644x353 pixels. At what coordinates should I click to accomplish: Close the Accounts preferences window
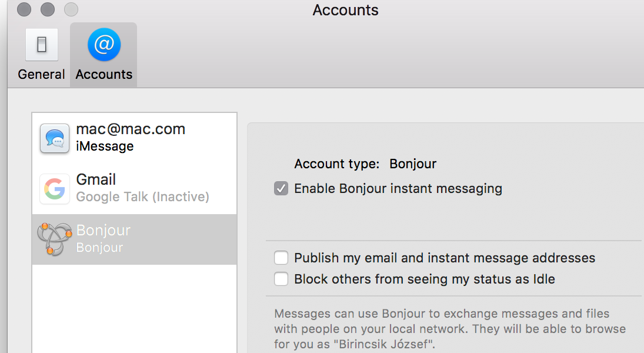point(24,9)
